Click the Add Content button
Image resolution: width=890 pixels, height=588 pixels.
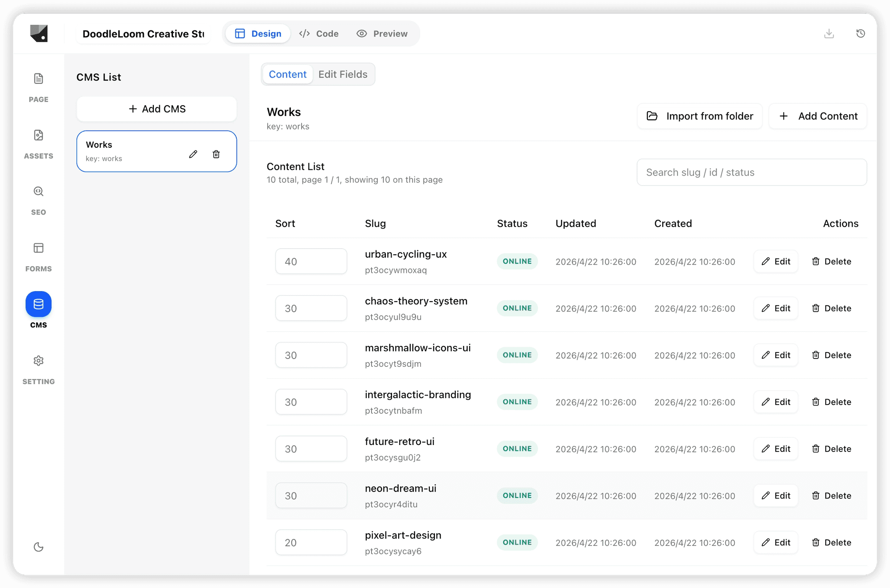pyautogui.click(x=817, y=116)
